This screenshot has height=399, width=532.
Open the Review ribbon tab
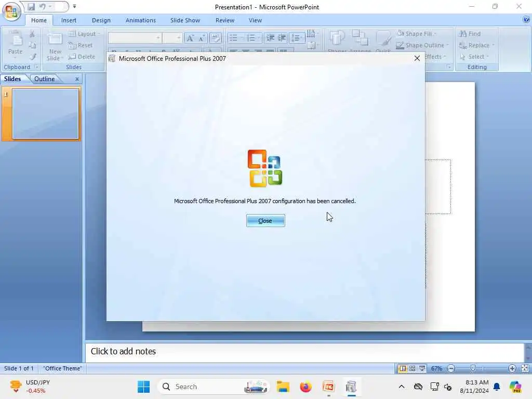pos(224,20)
